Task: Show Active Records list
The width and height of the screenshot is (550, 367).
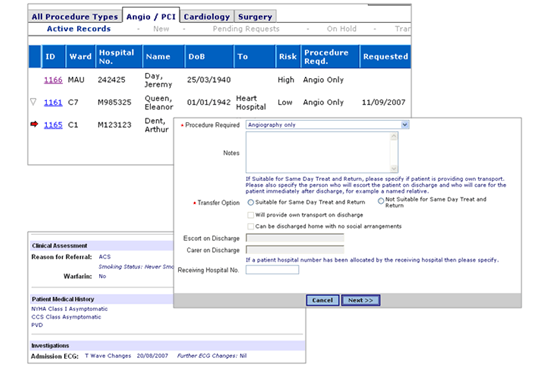Action: tap(79, 29)
